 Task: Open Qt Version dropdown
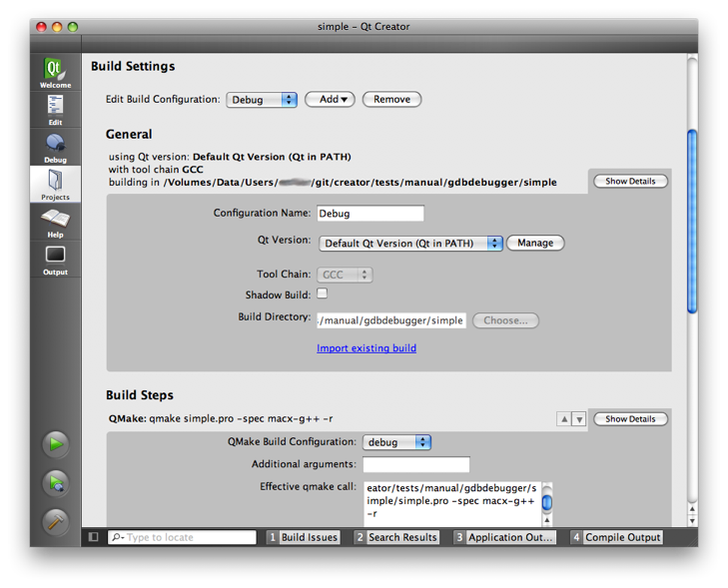click(x=410, y=244)
